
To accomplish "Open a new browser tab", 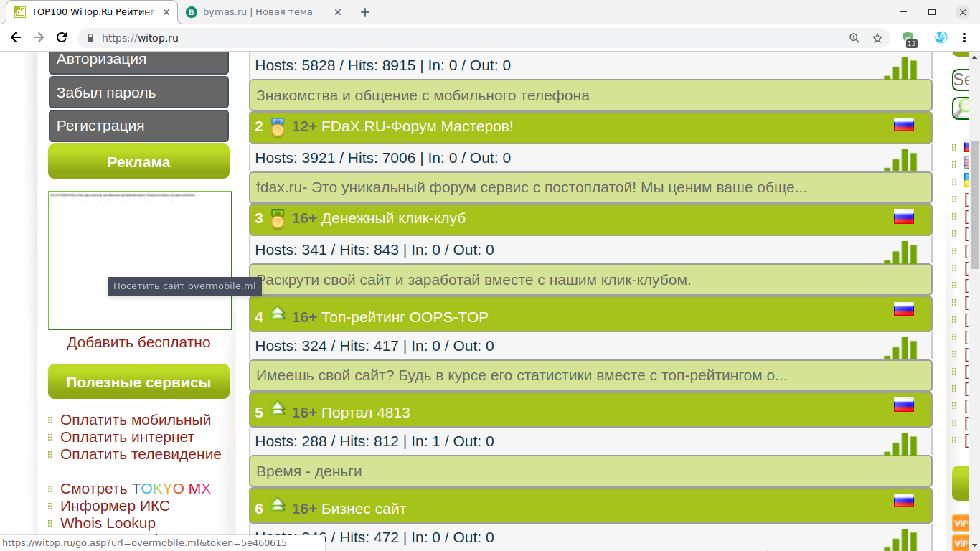I will coord(364,12).
